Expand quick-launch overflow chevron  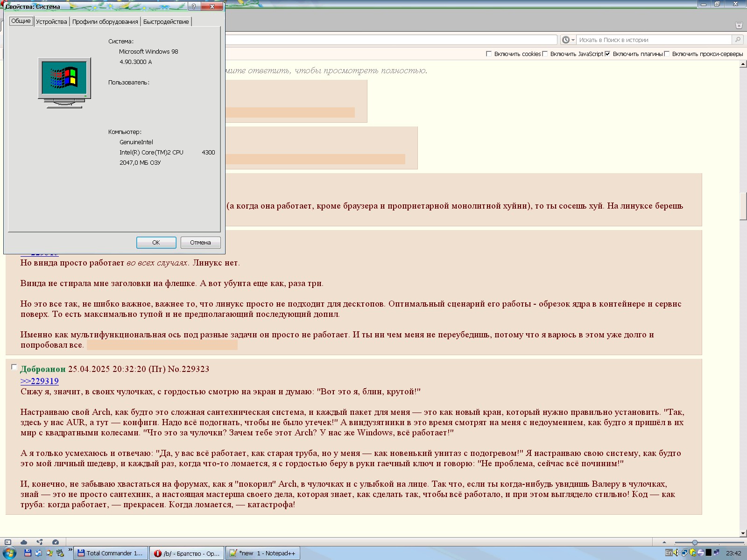click(70, 551)
